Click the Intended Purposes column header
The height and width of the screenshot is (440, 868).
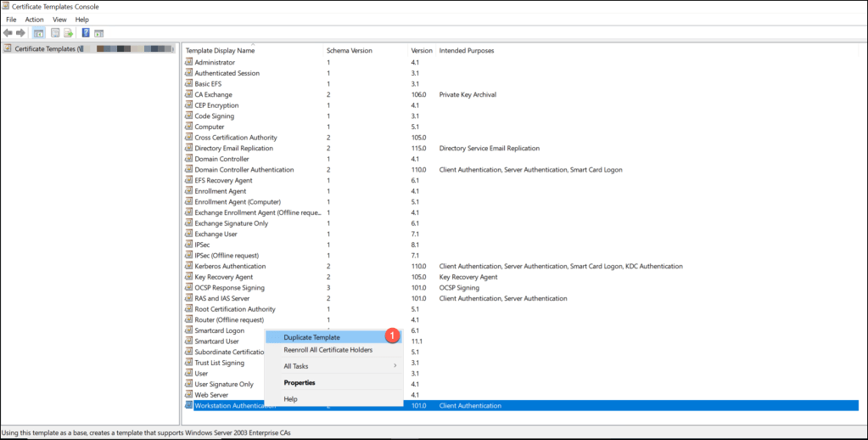coord(466,51)
